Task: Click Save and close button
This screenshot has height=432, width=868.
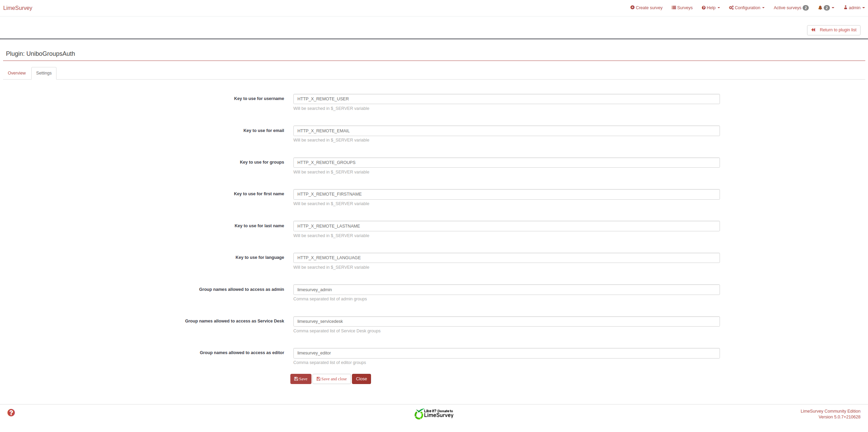Action: coord(332,379)
